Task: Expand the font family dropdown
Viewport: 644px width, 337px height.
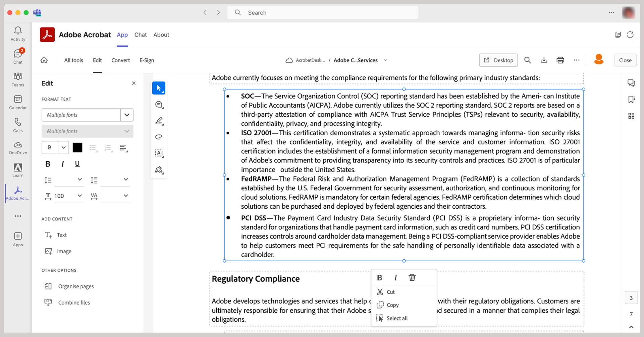Action: (127, 115)
